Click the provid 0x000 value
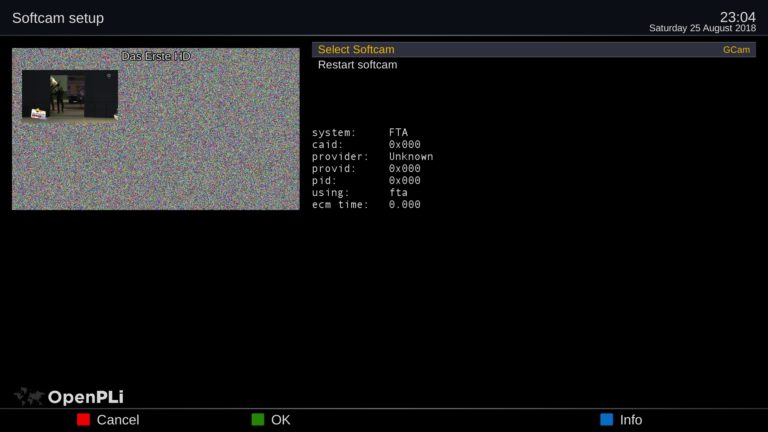The image size is (768, 432). (x=405, y=168)
